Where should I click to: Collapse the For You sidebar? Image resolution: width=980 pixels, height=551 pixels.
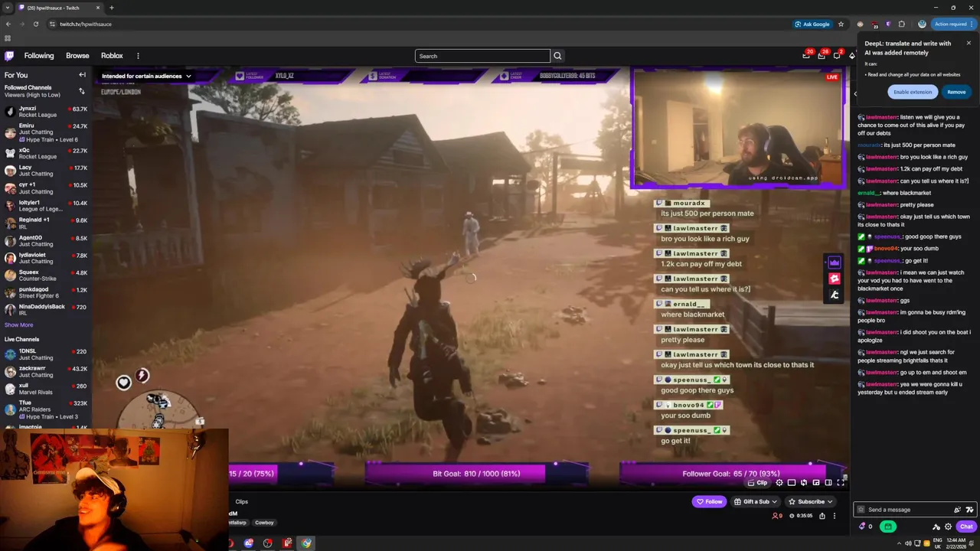82,75
